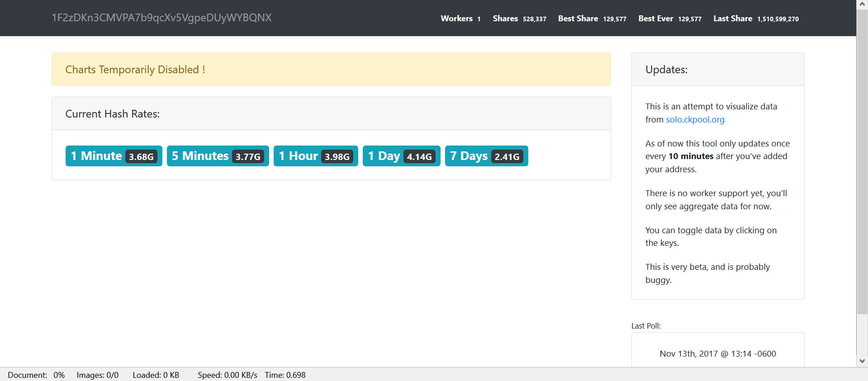Click the scrollbar up arrow

click(862, 4)
